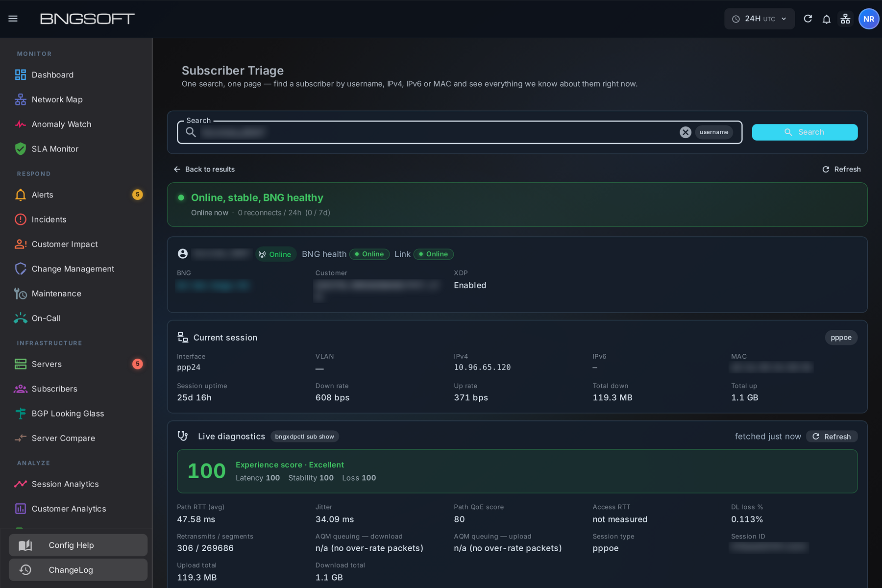This screenshot has height=588, width=882.
Task: Click the pppoe session type chip
Action: point(841,338)
